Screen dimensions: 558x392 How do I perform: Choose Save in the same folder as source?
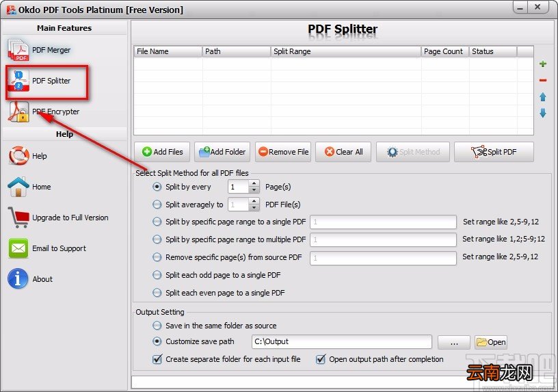tap(157, 326)
